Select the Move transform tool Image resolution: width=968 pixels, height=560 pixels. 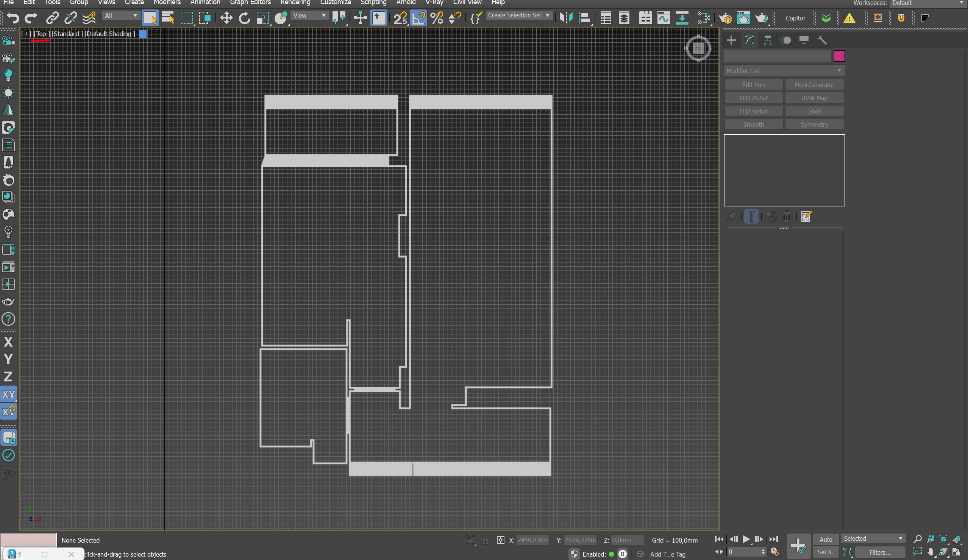click(226, 18)
